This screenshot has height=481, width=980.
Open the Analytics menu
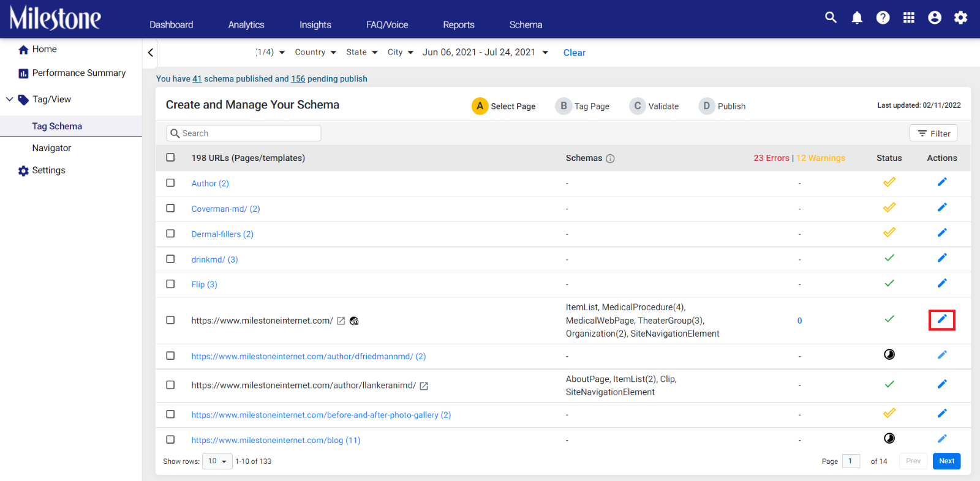coord(246,25)
